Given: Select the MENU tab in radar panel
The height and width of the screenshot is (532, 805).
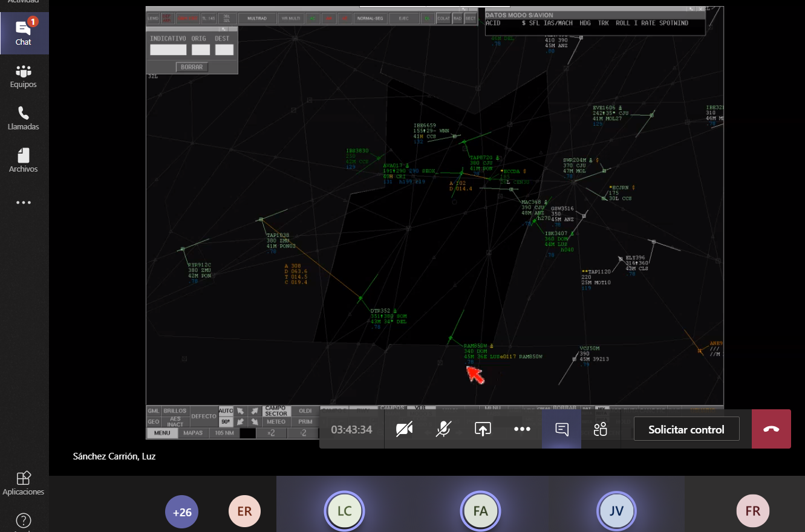Looking at the screenshot, I should tap(161, 433).
